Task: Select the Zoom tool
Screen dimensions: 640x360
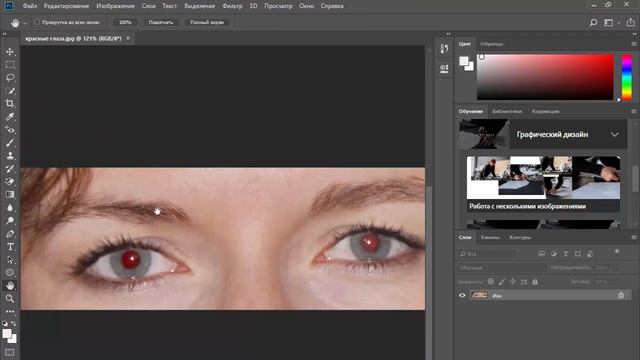Action: [10, 299]
